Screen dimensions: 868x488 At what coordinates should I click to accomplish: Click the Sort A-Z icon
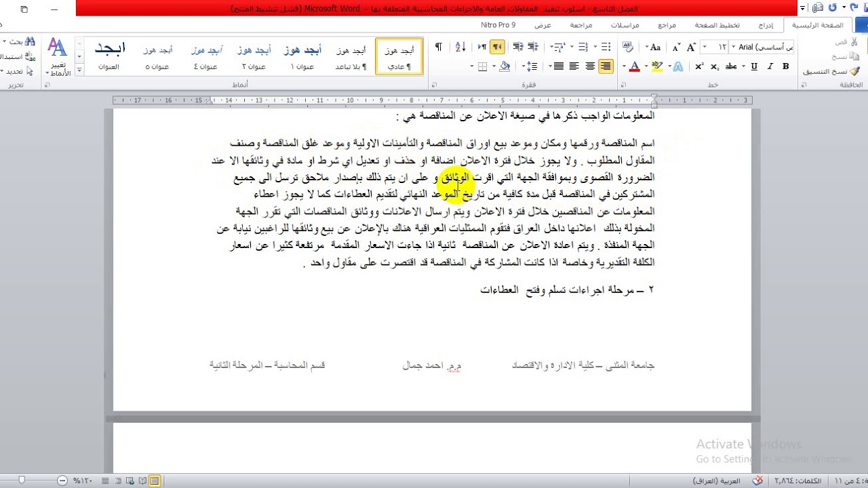tap(460, 47)
